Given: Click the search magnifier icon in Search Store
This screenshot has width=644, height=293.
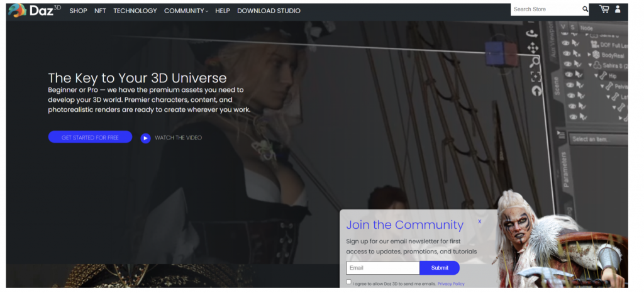Looking at the screenshot, I should (585, 9).
